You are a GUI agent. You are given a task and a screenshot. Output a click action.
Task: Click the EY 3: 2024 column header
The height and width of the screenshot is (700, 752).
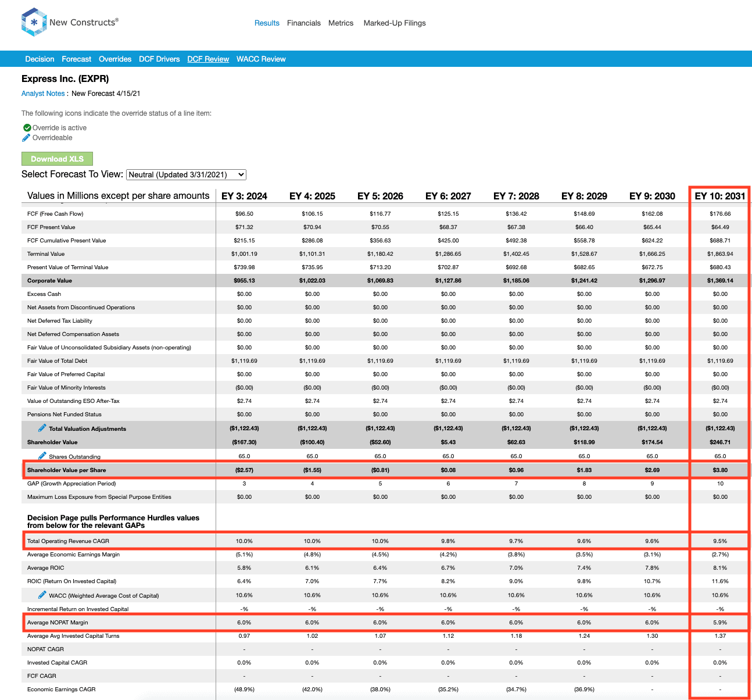pyautogui.click(x=244, y=196)
